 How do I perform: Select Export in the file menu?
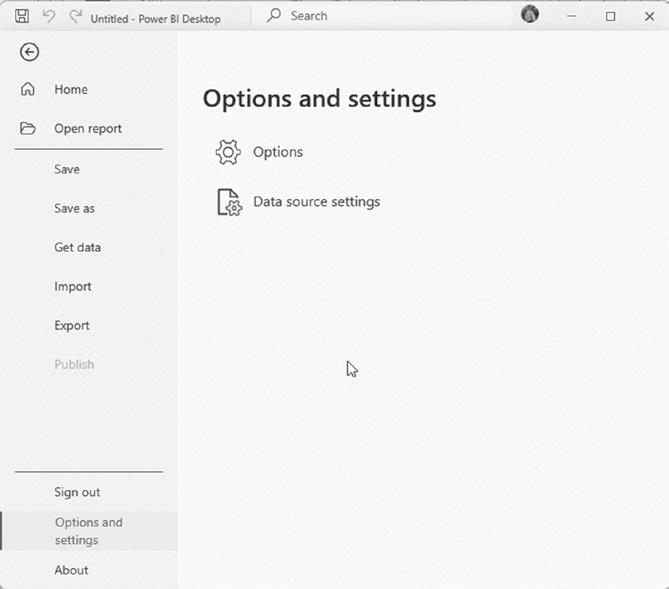coord(72,325)
